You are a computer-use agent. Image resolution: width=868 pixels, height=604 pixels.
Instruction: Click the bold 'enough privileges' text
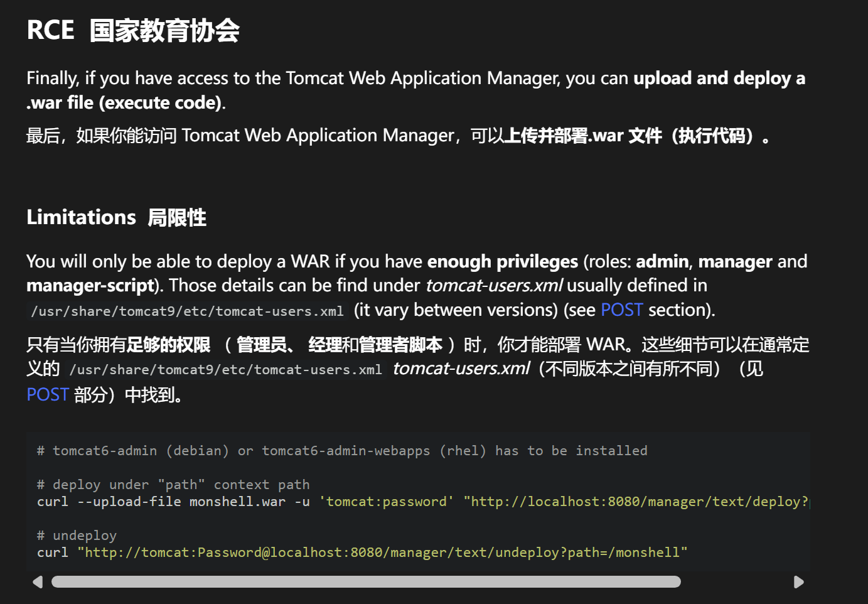503,262
